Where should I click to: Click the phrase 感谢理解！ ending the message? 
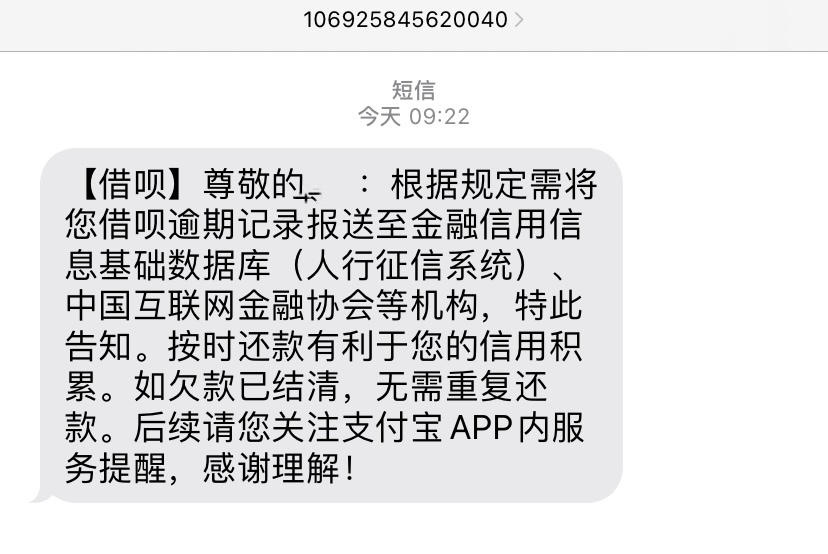click(x=279, y=468)
